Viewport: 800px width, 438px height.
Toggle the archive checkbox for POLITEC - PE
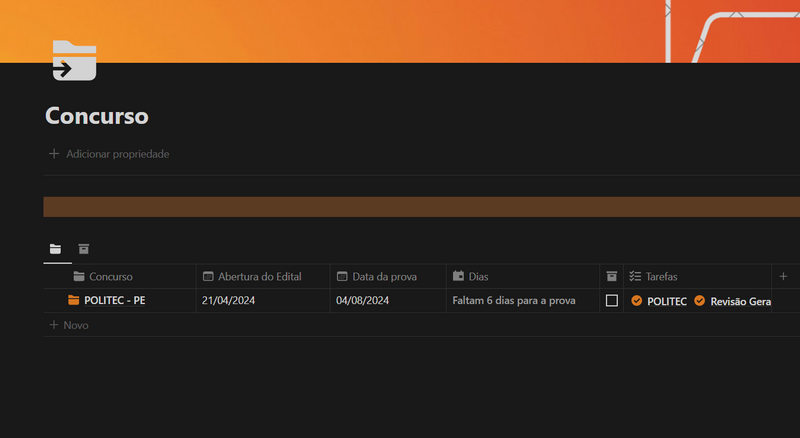click(x=611, y=300)
